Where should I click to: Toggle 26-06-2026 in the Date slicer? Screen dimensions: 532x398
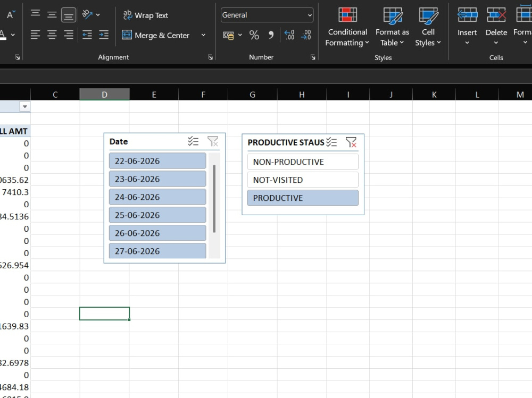point(157,233)
